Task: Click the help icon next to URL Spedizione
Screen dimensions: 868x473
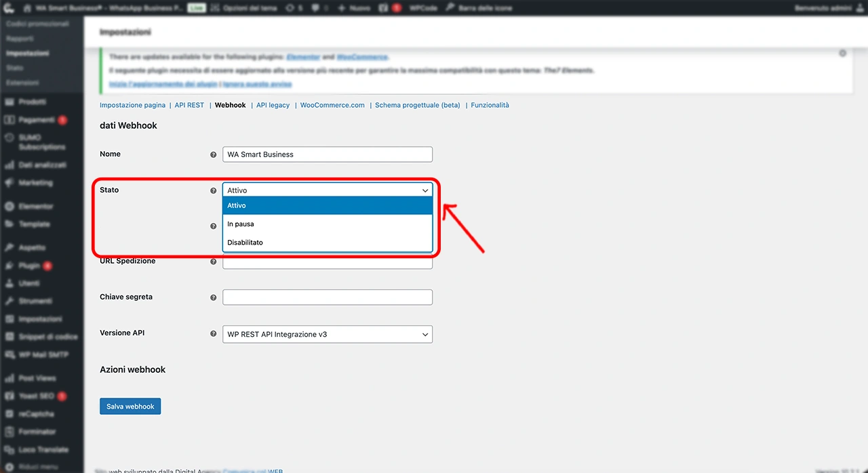Action: pos(214,262)
